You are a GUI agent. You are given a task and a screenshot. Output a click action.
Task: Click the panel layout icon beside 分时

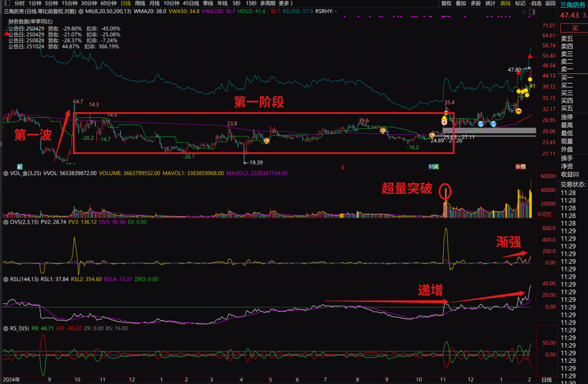(x=7, y=3)
